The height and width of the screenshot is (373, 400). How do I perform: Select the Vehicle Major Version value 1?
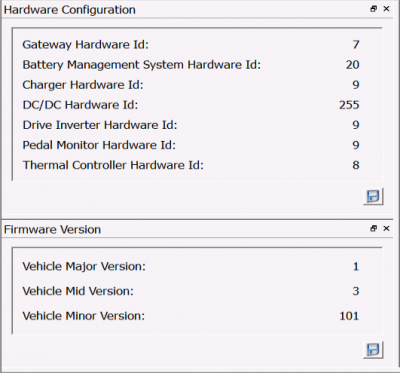pyautogui.click(x=356, y=266)
